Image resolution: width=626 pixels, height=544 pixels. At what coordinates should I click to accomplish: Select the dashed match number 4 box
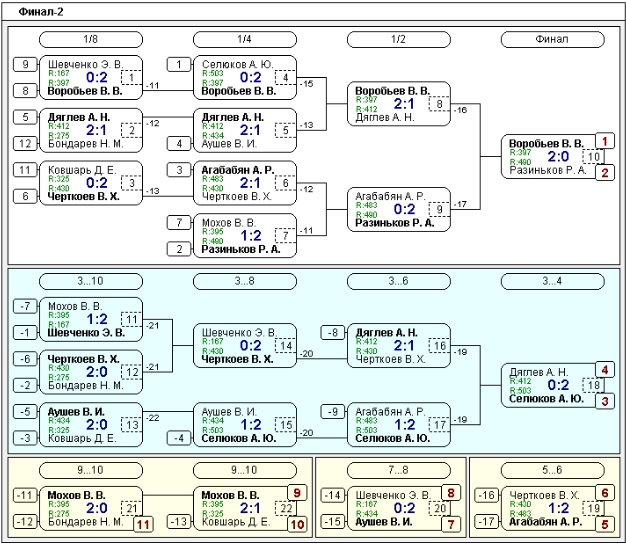pyautogui.click(x=285, y=77)
